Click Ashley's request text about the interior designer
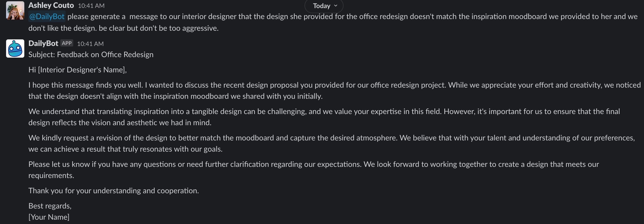The image size is (644, 224). pyautogui.click(x=333, y=22)
